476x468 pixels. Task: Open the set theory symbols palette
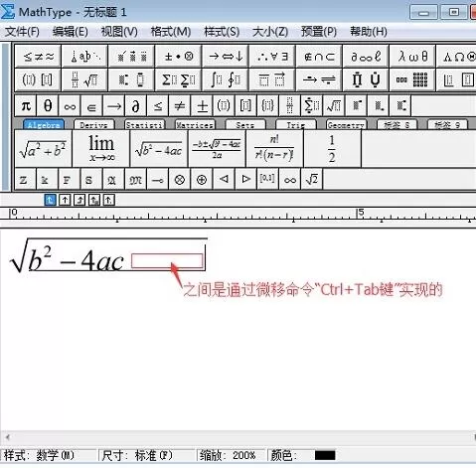319,57
